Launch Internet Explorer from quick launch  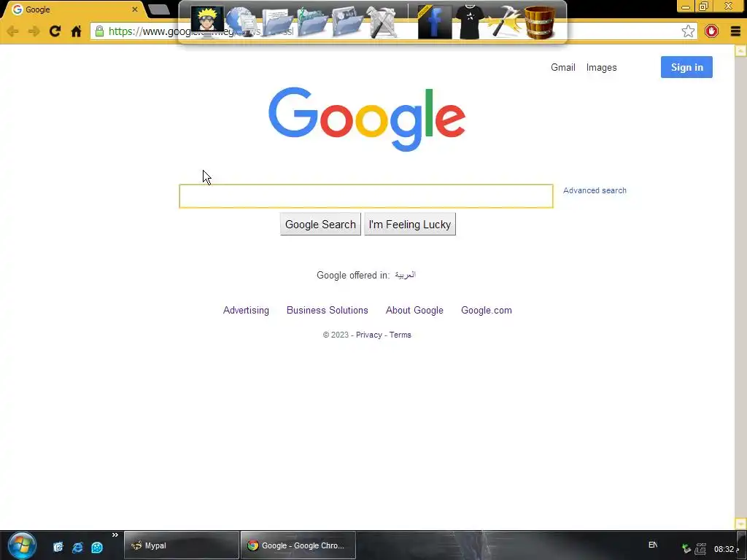click(x=77, y=547)
